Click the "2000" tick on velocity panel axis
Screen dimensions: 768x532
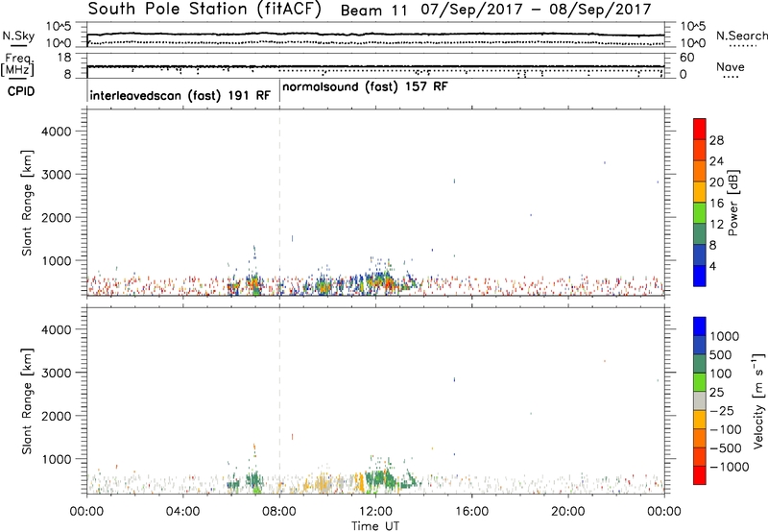pos(56,416)
